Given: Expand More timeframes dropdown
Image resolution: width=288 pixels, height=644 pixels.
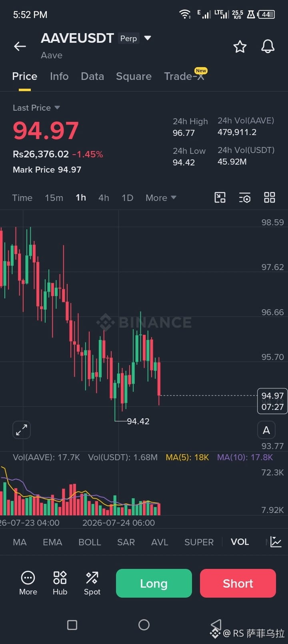Looking at the screenshot, I should tap(161, 198).
